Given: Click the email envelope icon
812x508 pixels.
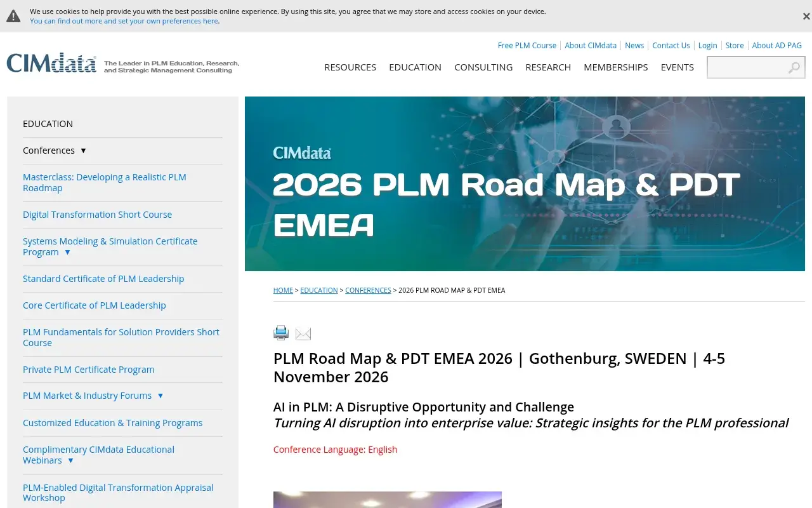Looking at the screenshot, I should point(303,333).
